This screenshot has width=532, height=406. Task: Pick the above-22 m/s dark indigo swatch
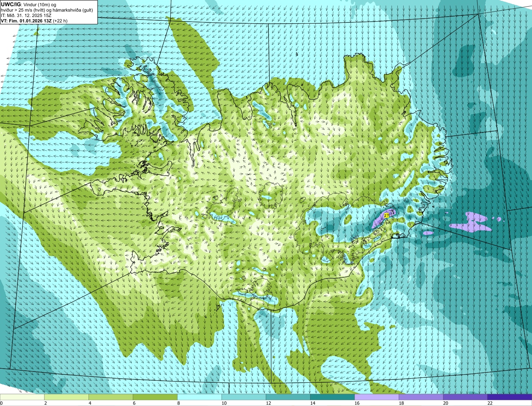[510, 397]
